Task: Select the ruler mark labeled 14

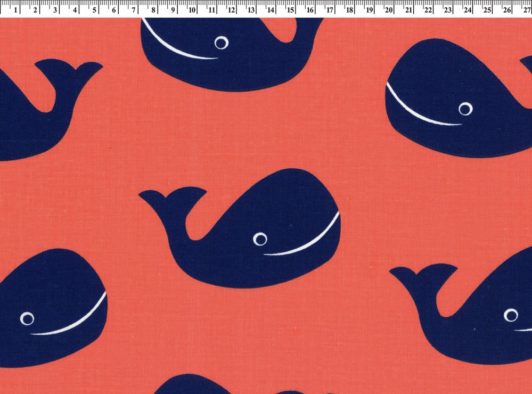Action: click(x=271, y=10)
